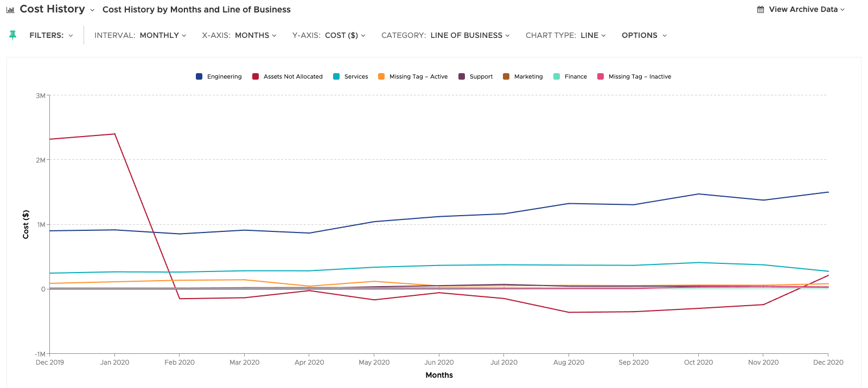Change Category from Line of Business
The width and height of the screenshot is (868, 388).
(469, 35)
